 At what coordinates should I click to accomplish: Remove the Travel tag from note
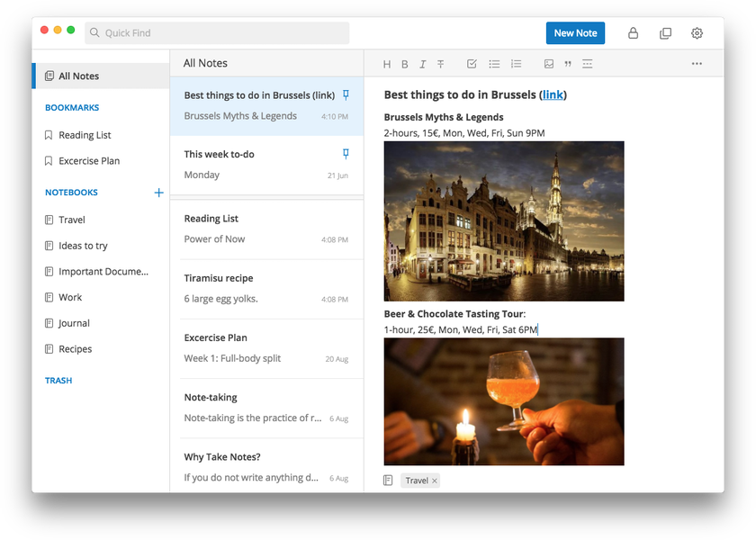(435, 481)
